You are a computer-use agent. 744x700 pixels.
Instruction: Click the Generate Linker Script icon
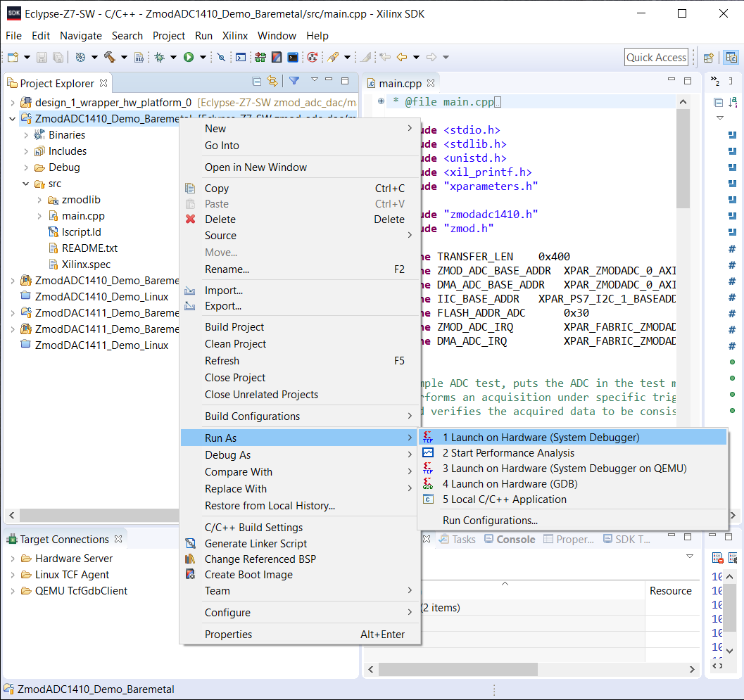tap(190, 544)
